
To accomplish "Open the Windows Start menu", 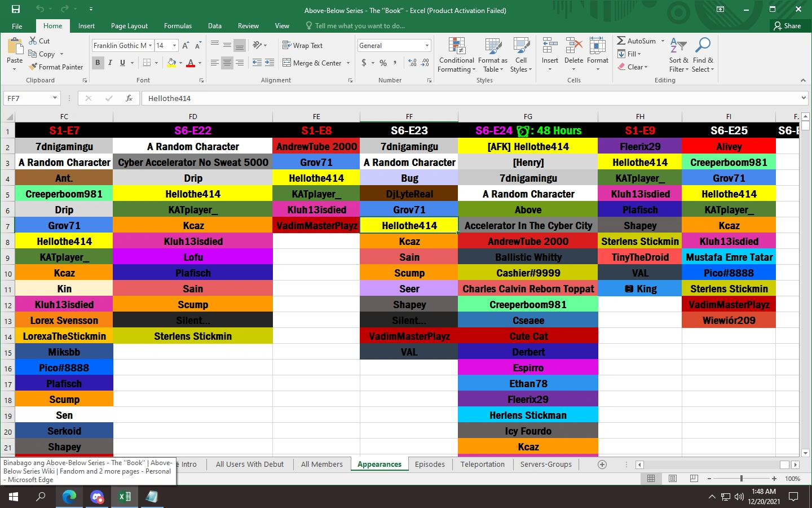I will [x=14, y=497].
